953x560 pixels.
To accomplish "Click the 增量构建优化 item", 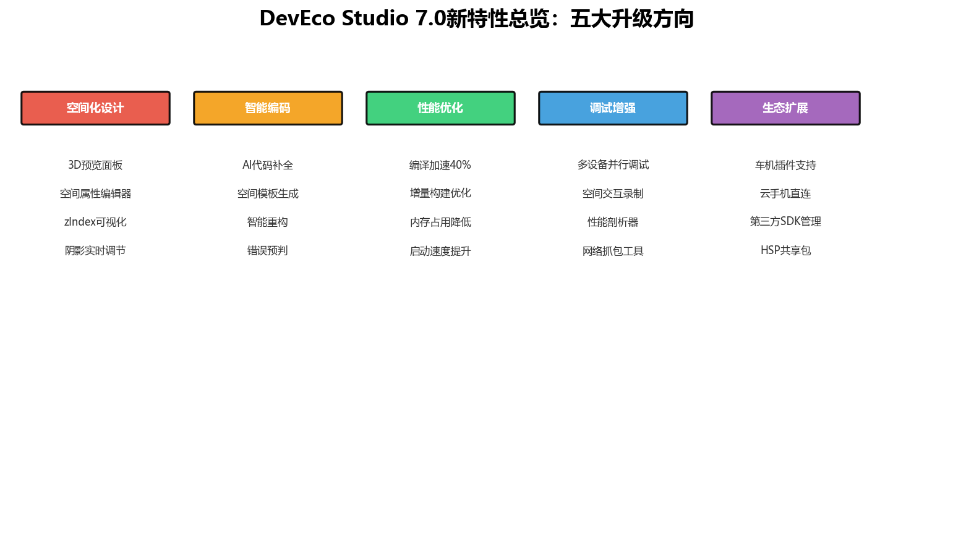I will pyautogui.click(x=440, y=193).
